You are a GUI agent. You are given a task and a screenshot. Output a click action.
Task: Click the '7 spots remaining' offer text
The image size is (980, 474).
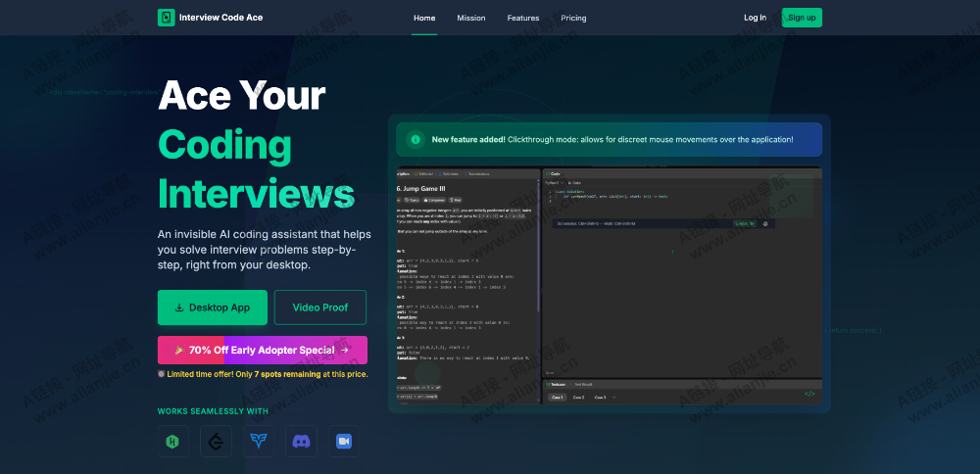(287, 374)
